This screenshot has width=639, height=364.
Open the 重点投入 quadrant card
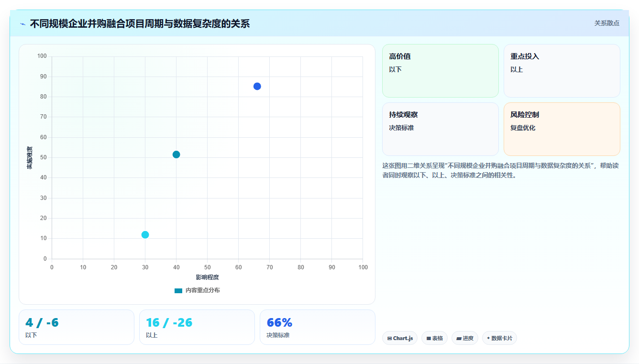(562, 71)
